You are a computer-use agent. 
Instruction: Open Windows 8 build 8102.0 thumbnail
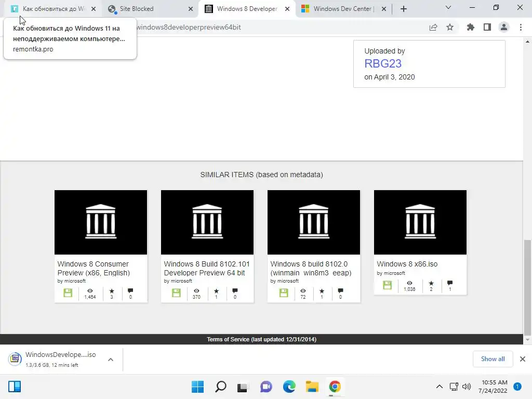(x=314, y=222)
